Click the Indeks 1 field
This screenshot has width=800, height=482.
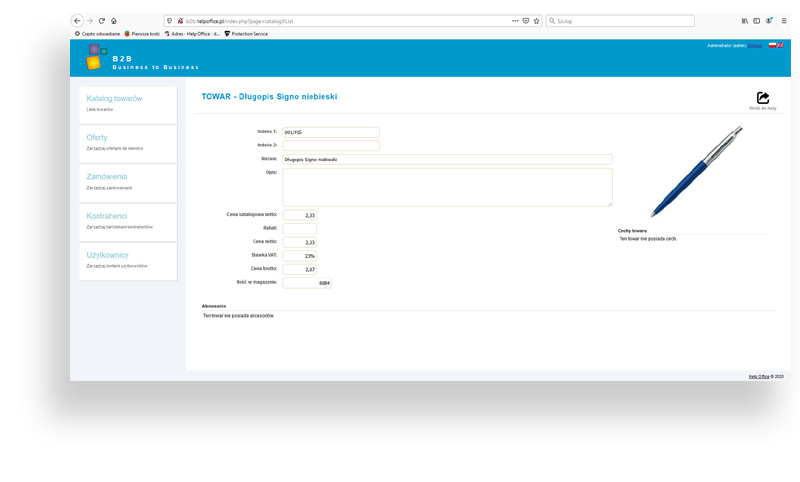click(x=331, y=132)
